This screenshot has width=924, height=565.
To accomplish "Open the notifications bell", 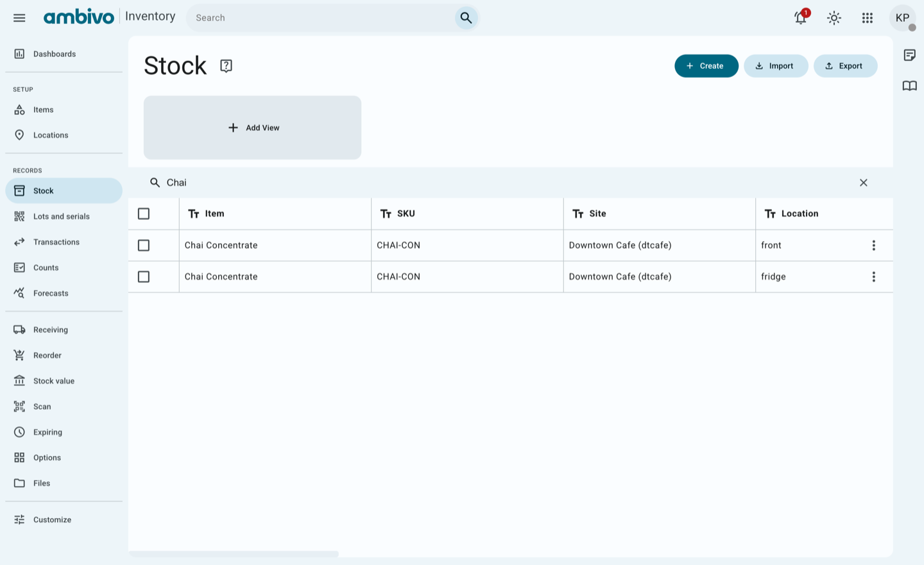I will 801,18.
